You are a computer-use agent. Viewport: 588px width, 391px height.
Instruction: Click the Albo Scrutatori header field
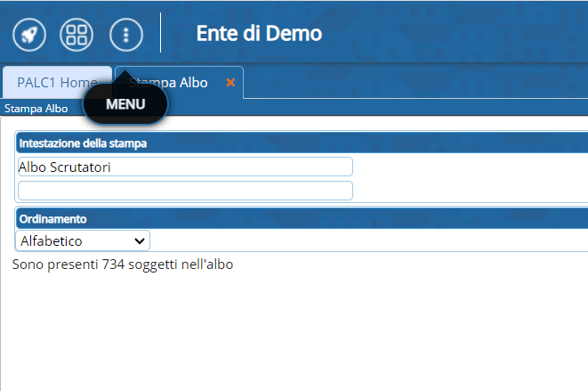[x=185, y=167]
